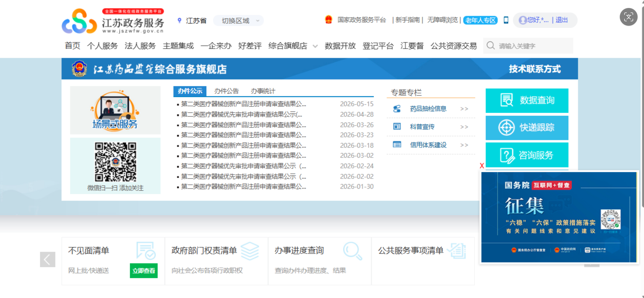Click the 咨询服务 question icon
Image resolution: width=644 pixels, height=298 pixels.
click(507, 156)
